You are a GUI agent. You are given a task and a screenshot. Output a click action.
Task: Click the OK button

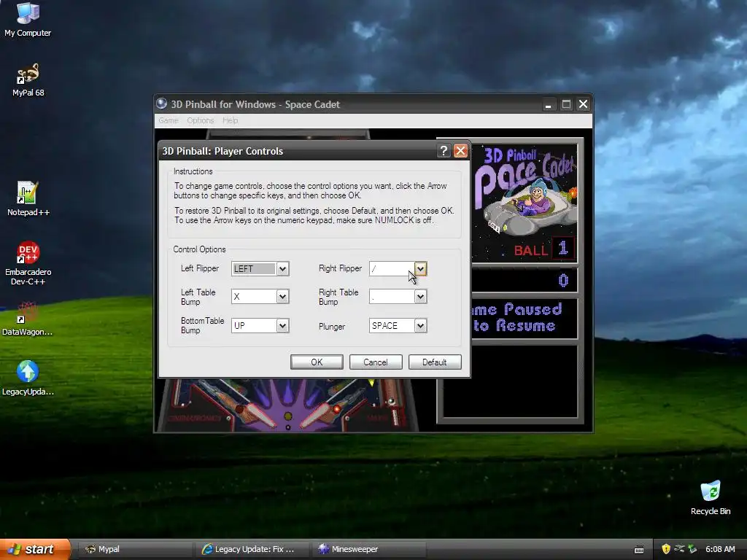coord(317,362)
